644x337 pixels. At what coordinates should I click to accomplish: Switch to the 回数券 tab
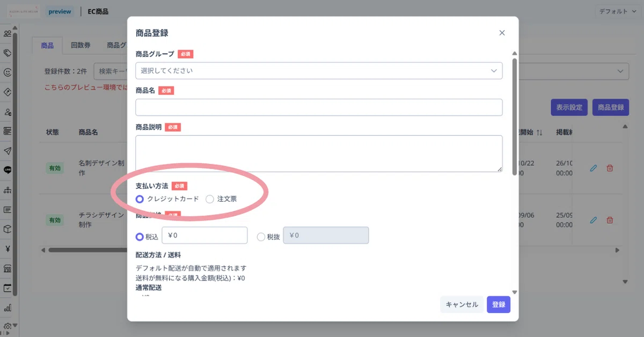(82, 46)
